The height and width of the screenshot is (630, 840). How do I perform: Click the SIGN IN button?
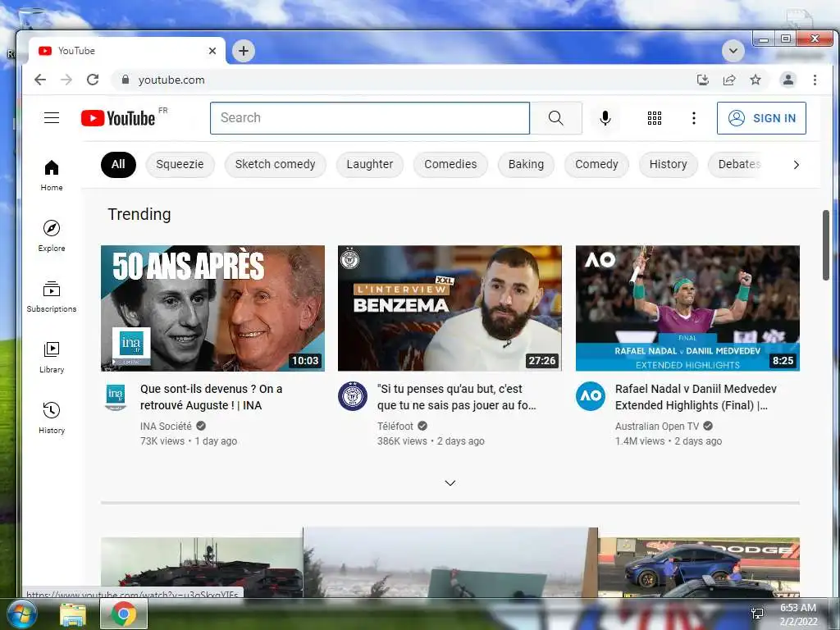(761, 118)
